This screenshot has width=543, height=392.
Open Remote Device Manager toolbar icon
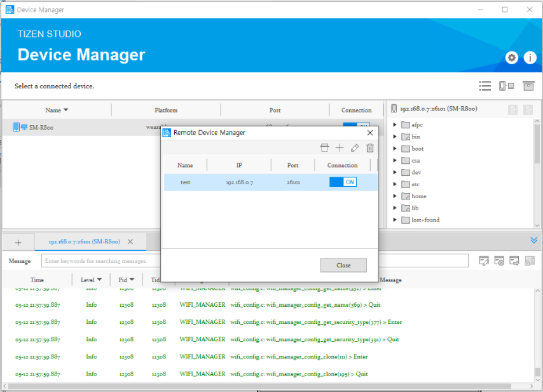[x=506, y=86]
